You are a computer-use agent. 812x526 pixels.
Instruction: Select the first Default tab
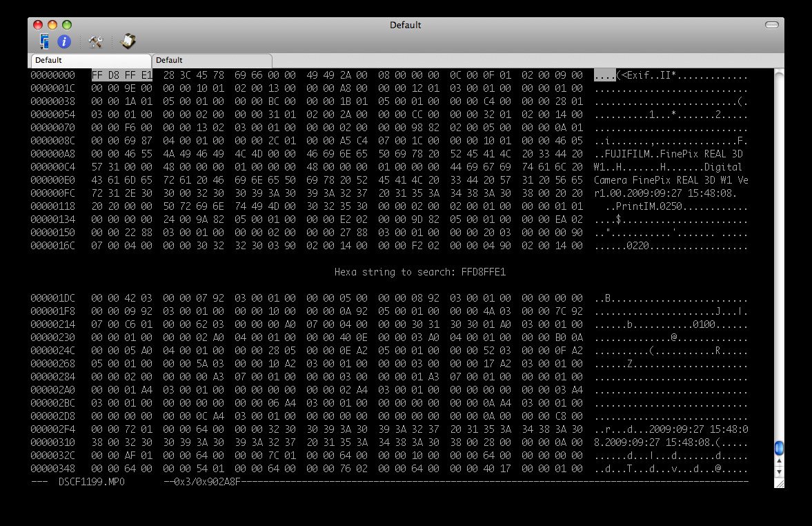pyautogui.click(x=91, y=60)
